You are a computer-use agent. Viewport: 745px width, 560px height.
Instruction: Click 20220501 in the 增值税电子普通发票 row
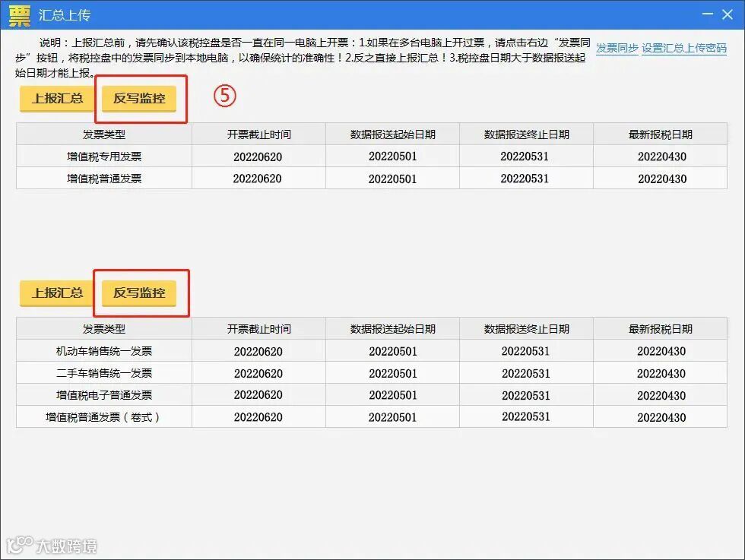[393, 395]
